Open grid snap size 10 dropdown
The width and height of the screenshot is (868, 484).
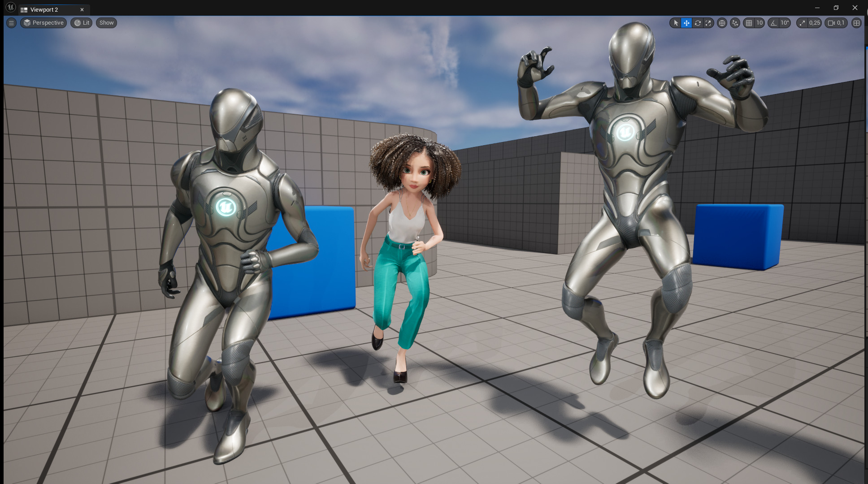tap(759, 23)
